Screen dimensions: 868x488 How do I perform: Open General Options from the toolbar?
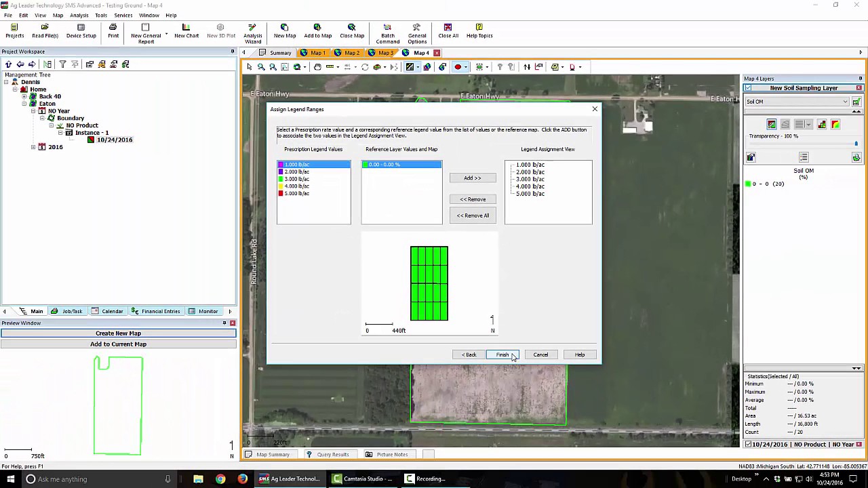(x=417, y=34)
